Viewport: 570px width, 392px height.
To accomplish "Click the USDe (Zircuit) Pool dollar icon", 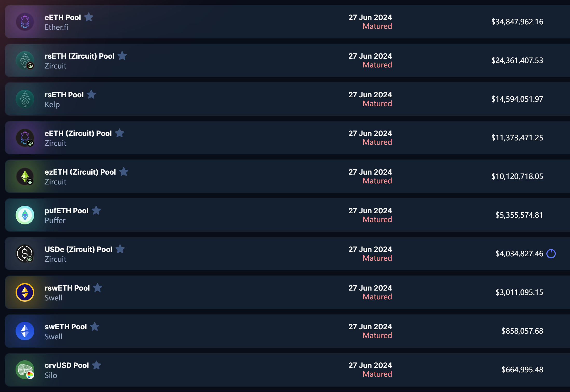I will [x=25, y=254].
